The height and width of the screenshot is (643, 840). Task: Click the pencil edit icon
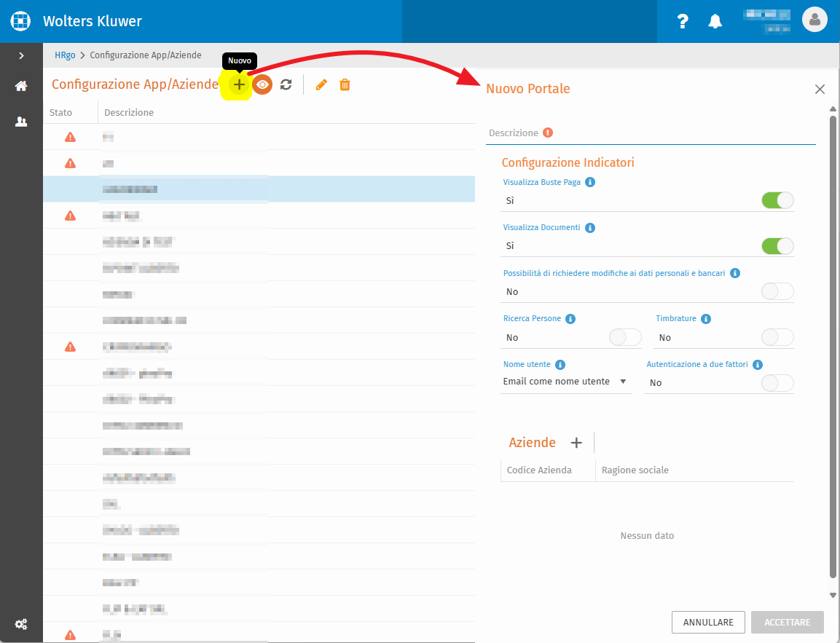[x=321, y=84]
